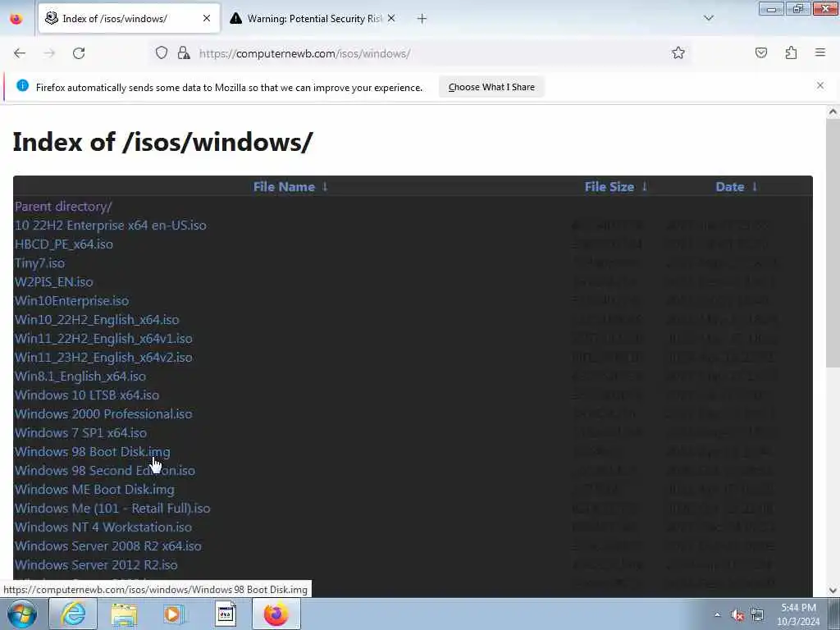The width and height of the screenshot is (840, 630).
Task: Close the Index of /isos/windows/ tab
Action: pos(207,18)
